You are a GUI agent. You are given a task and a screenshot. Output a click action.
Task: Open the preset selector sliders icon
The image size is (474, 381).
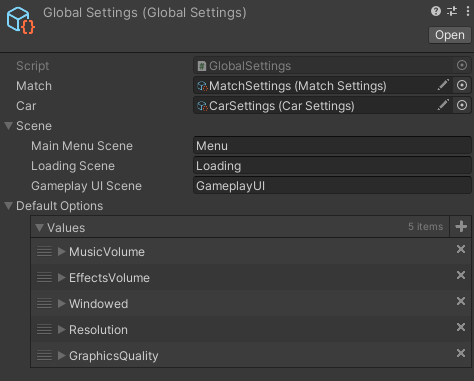452,11
